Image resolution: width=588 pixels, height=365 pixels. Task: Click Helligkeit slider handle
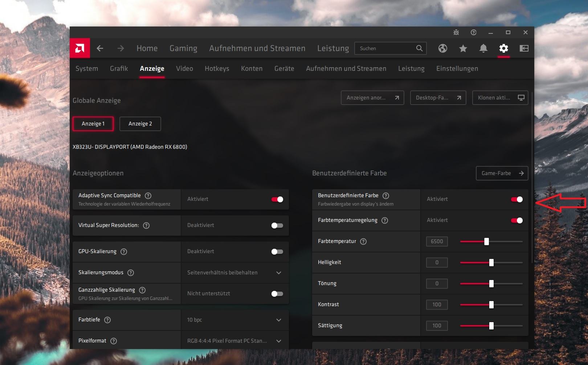[x=491, y=263]
